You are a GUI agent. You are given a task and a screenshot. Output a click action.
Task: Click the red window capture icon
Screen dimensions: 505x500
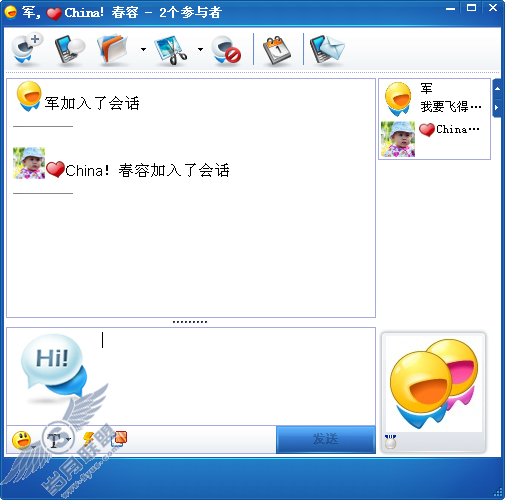pos(119,439)
